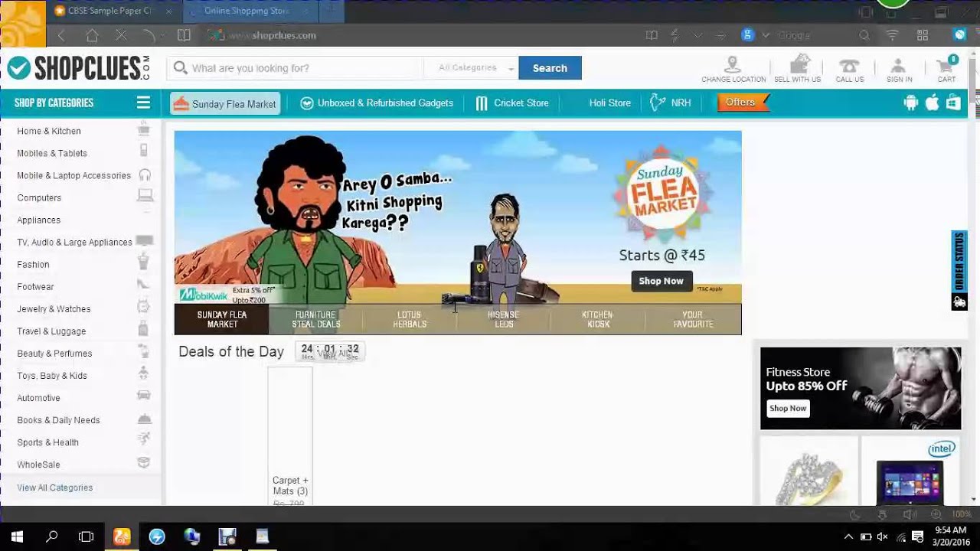Screen dimensions: 980x551
Task: Click the ShopClues logo
Action: pos(79,68)
